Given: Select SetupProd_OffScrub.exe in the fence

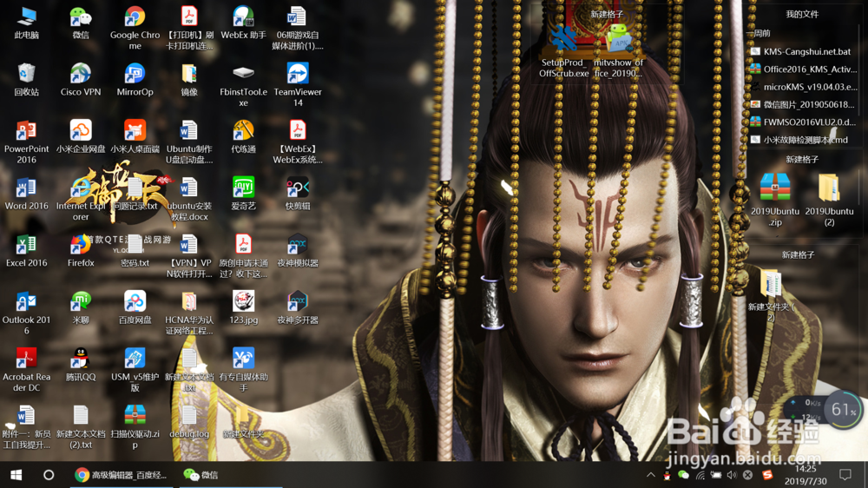Looking at the screenshot, I should click(563, 52).
